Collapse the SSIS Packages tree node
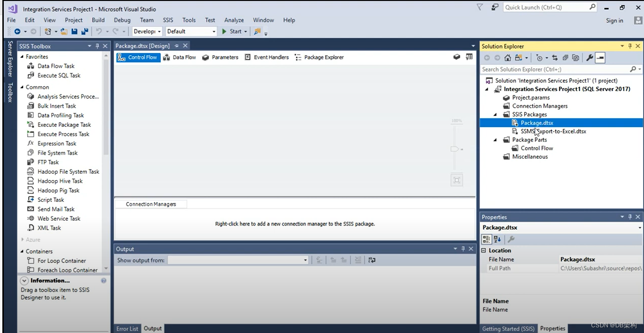Viewport: 644px width, 333px height. tap(495, 114)
